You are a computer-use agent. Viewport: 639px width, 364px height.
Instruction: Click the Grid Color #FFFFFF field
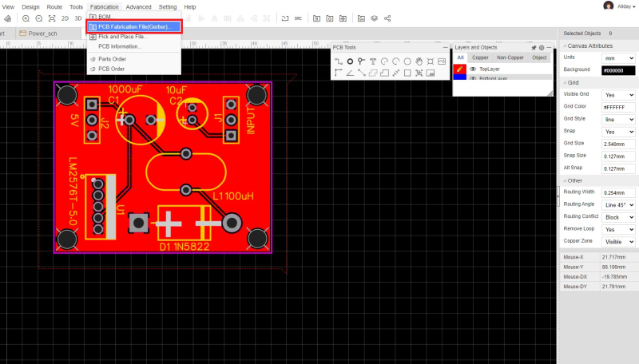(x=618, y=107)
